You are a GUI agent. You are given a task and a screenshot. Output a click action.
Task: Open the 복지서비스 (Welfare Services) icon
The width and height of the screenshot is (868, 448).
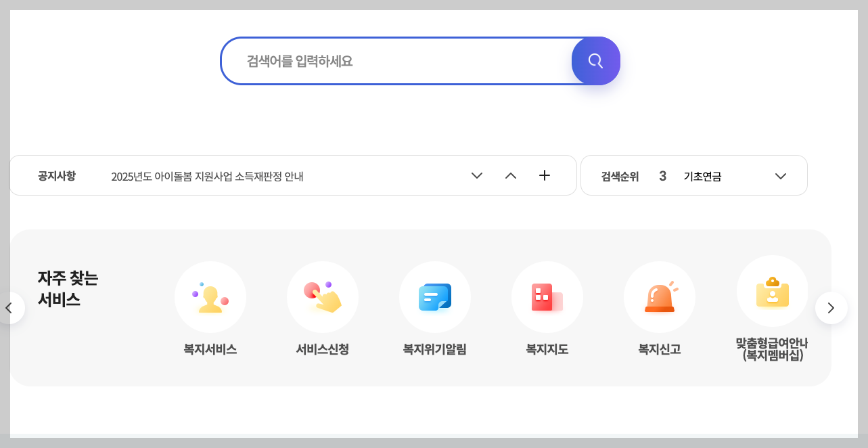click(x=210, y=297)
